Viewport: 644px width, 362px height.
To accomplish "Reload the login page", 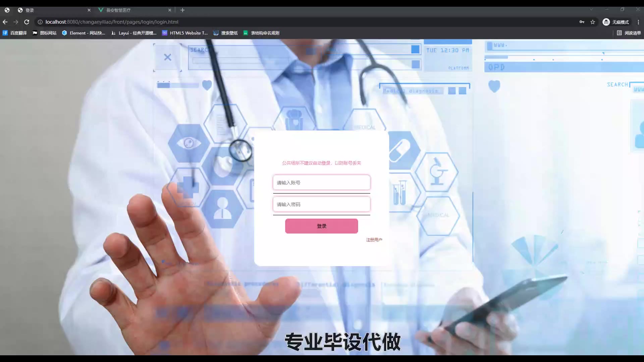I will (27, 22).
